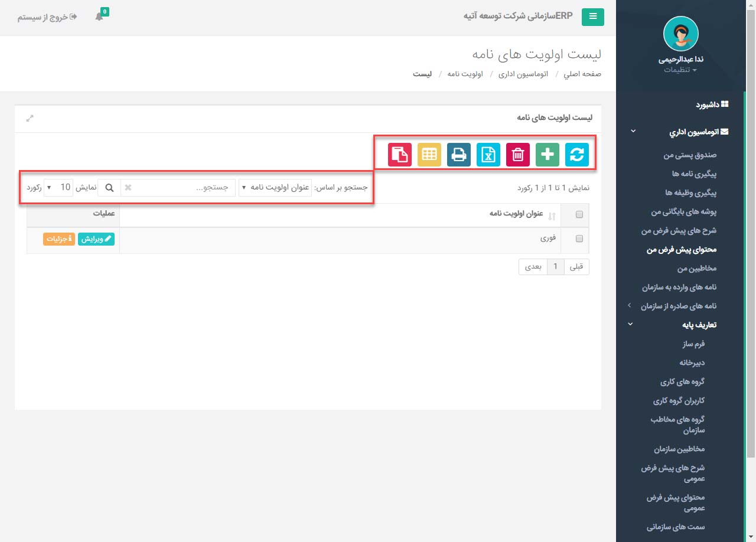The height and width of the screenshot is (542, 756).
Task: Open the تنظیمات dropdown under the user name
Action: pos(680,70)
